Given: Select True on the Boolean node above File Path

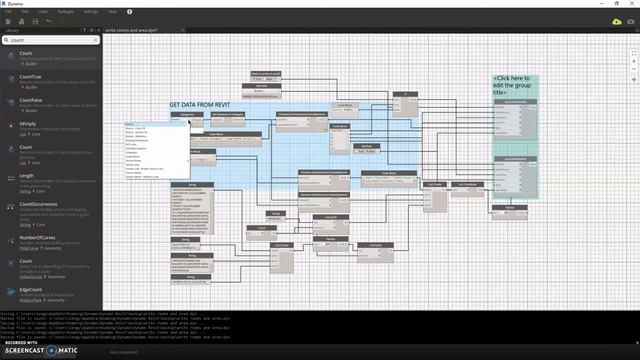Looking at the screenshot, I should pyautogui.click(x=258, y=79).
